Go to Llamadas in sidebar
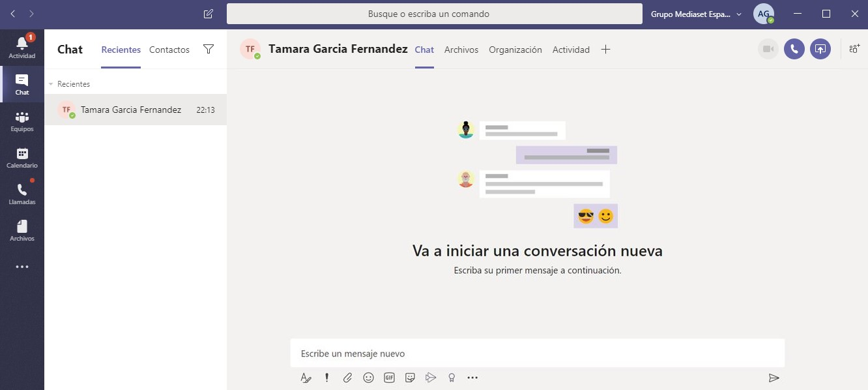This screenshot has height=390, width=868. (22, 194)
